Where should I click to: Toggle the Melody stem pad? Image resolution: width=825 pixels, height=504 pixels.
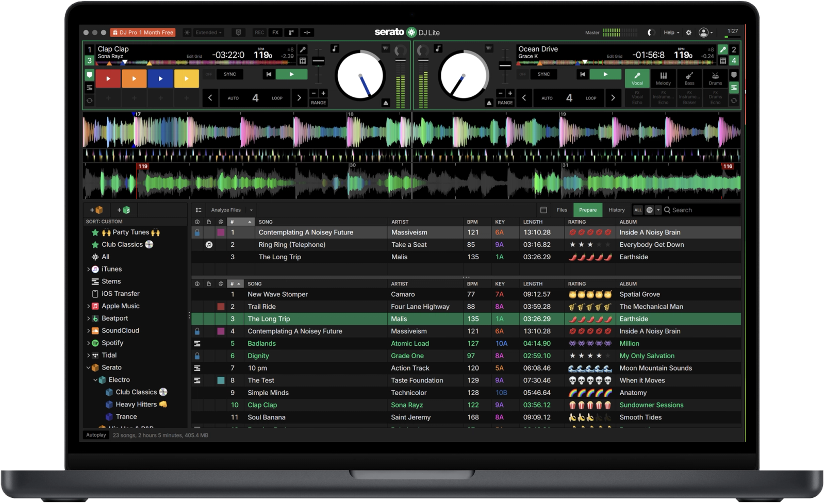[663, 78]
